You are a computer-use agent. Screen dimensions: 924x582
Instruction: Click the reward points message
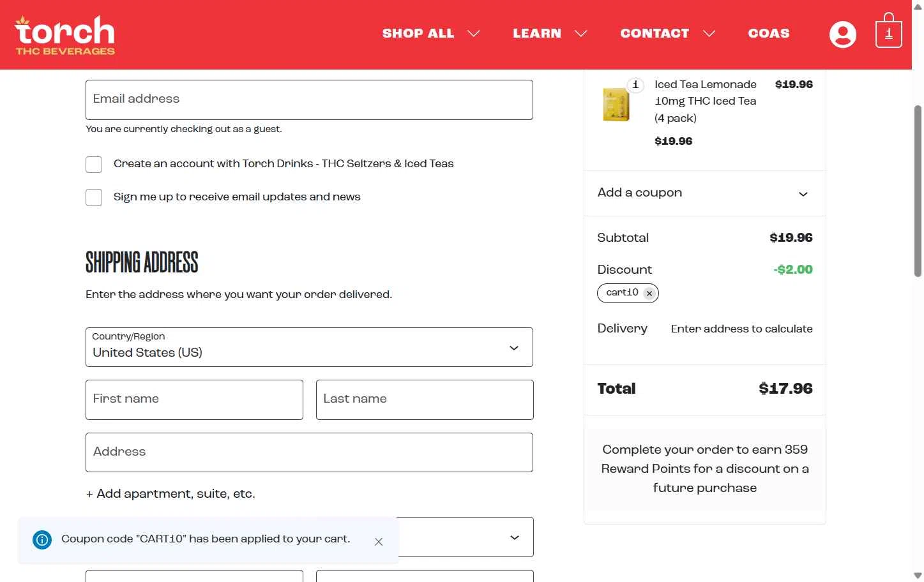pos(705,469)
